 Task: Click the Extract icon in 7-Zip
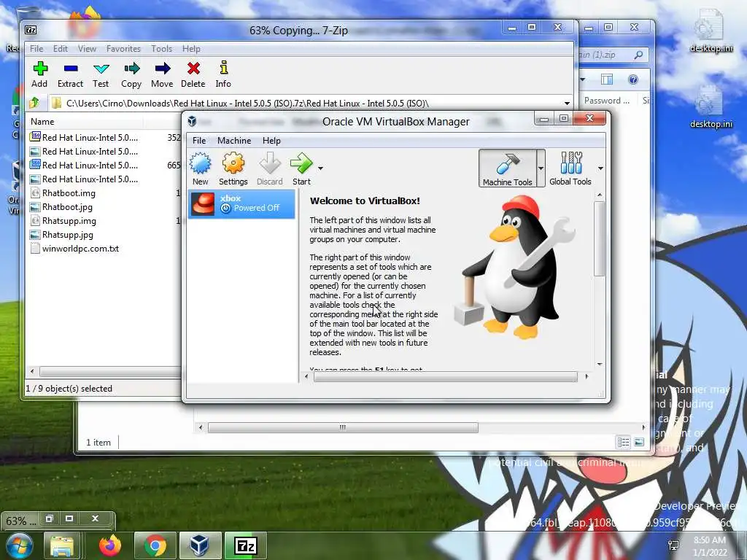[x=71, y=74]
